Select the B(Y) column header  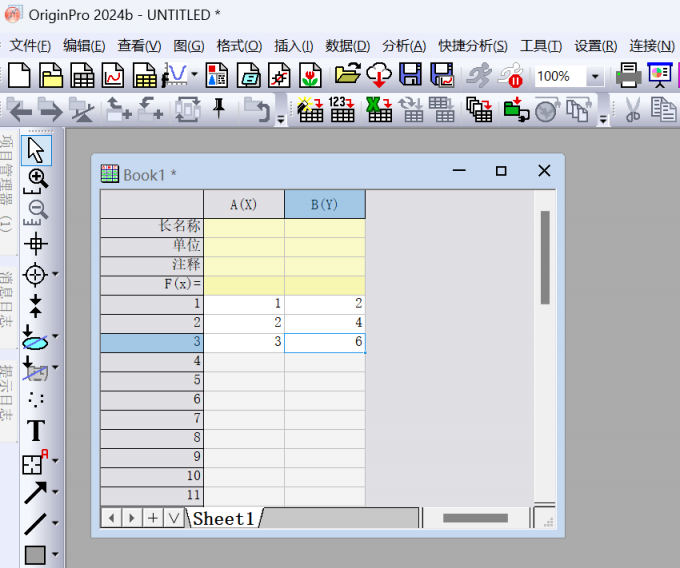point(325,204)
